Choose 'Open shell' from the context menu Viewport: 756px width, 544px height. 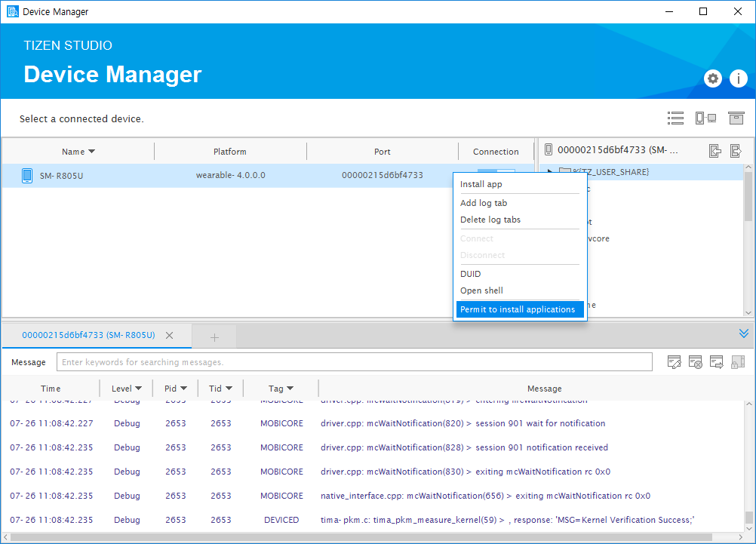[x=481, y=290]
